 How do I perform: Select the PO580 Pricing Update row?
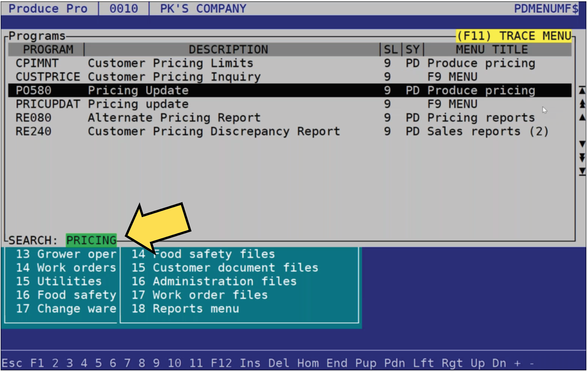[290, 90]
